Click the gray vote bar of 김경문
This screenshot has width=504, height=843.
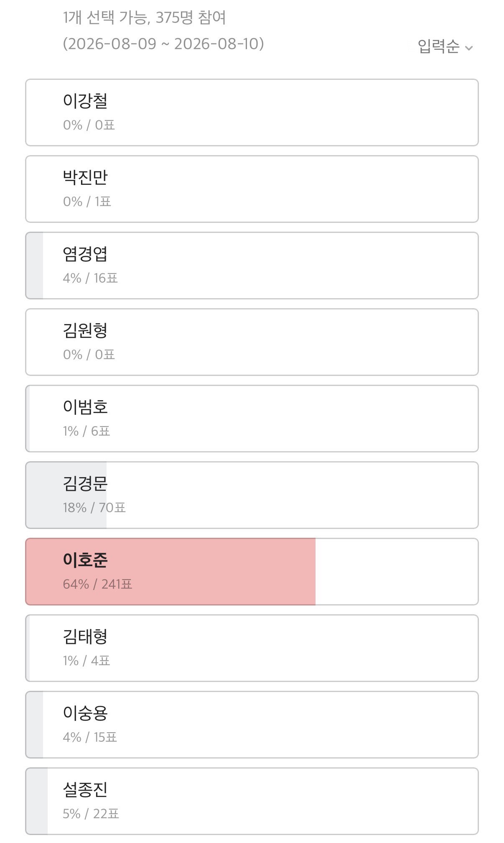[66, 495]
